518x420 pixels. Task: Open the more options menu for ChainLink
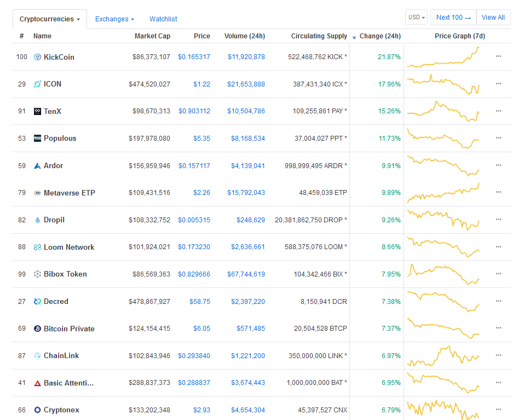498,355
